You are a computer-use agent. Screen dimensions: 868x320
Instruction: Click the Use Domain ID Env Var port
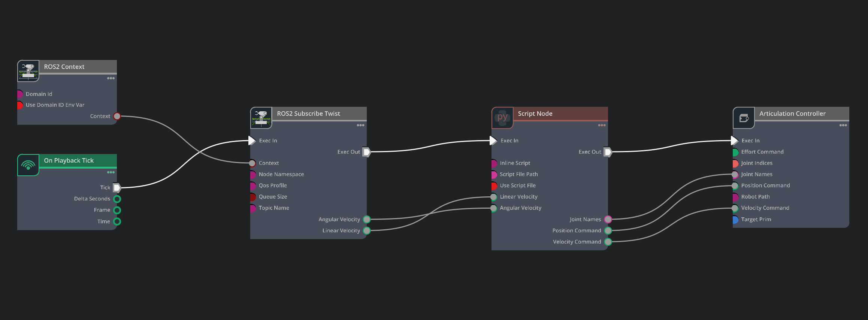pos(19,105)
